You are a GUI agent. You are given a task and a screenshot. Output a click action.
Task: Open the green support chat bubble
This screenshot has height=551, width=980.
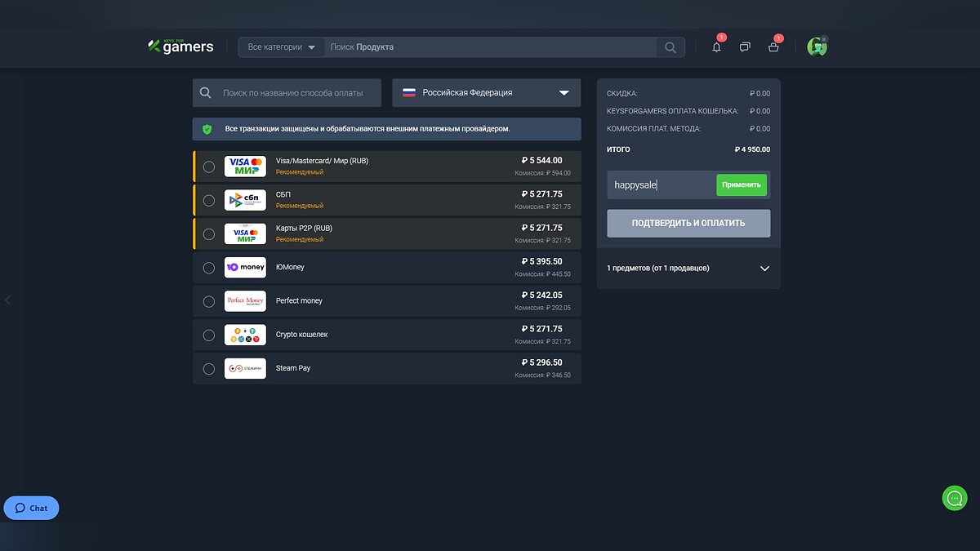click(954, 498)
